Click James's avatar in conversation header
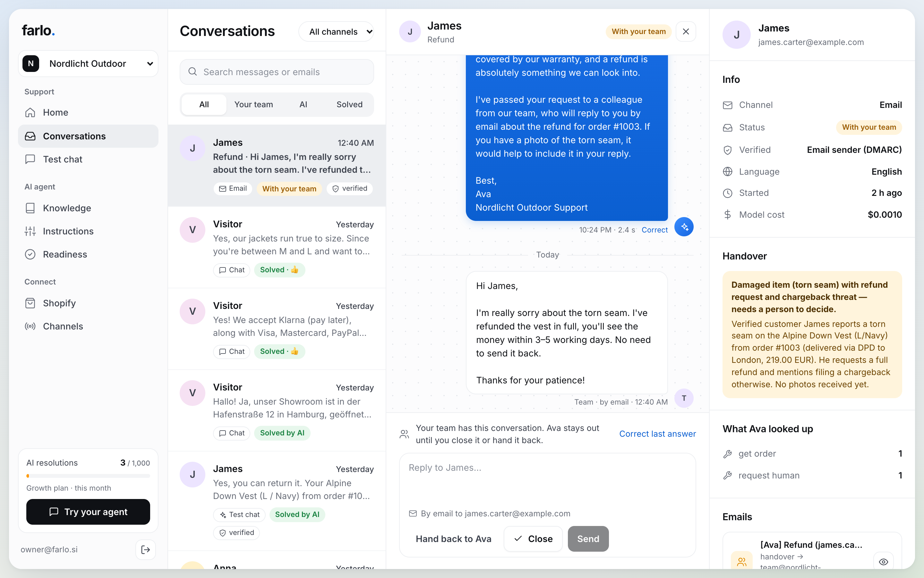This screenshot has width=924, height=578. tap(410, 32)
